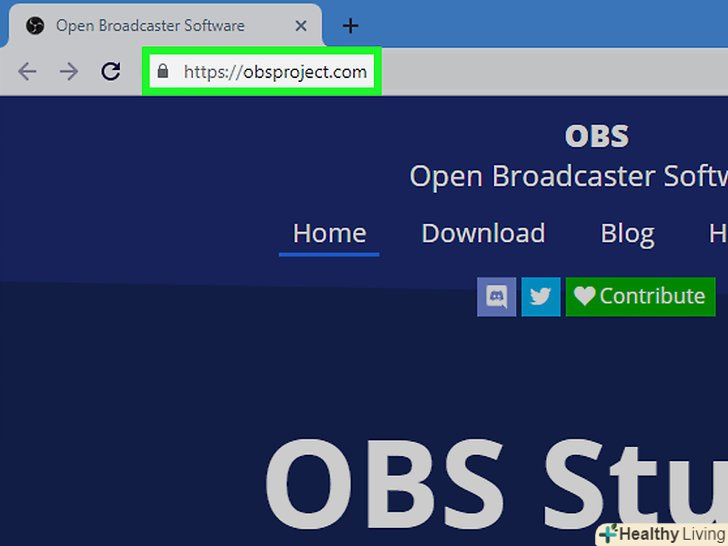The image size is (728, 546).
Task: Click the OBS favicon in the tab
Action: (x=35, y=26)
